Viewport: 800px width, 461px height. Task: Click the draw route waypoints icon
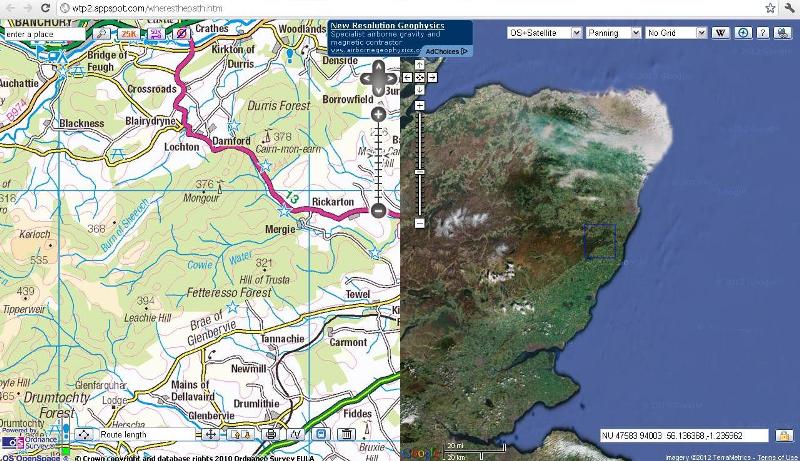pos(84,434)
